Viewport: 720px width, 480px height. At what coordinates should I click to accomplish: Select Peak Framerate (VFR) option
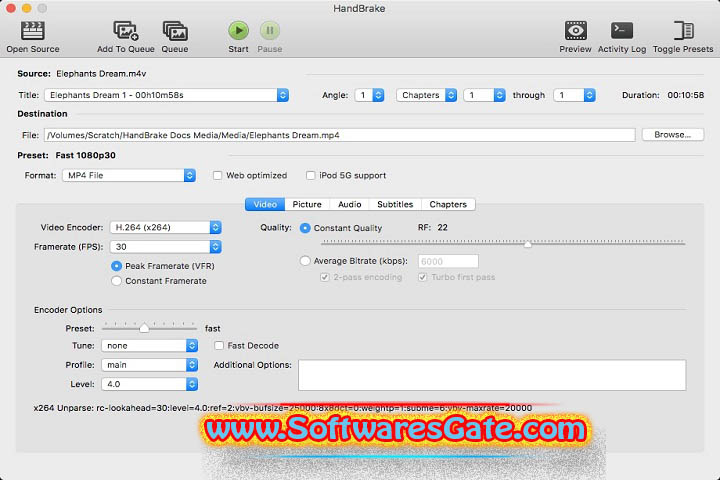click(x=117, y=266)
